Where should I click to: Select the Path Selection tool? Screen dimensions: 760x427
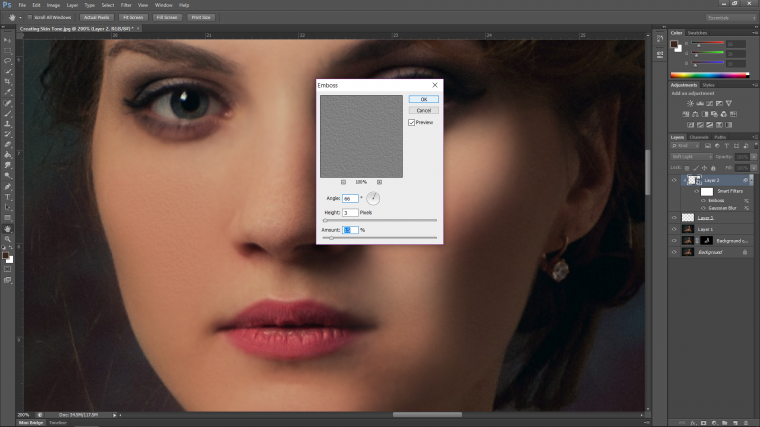[x=7, y=207]
